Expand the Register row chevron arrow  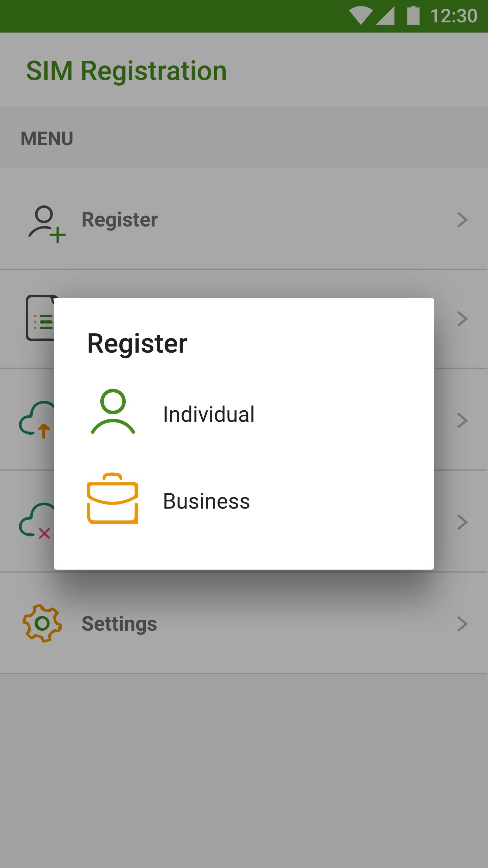point(462,220)
